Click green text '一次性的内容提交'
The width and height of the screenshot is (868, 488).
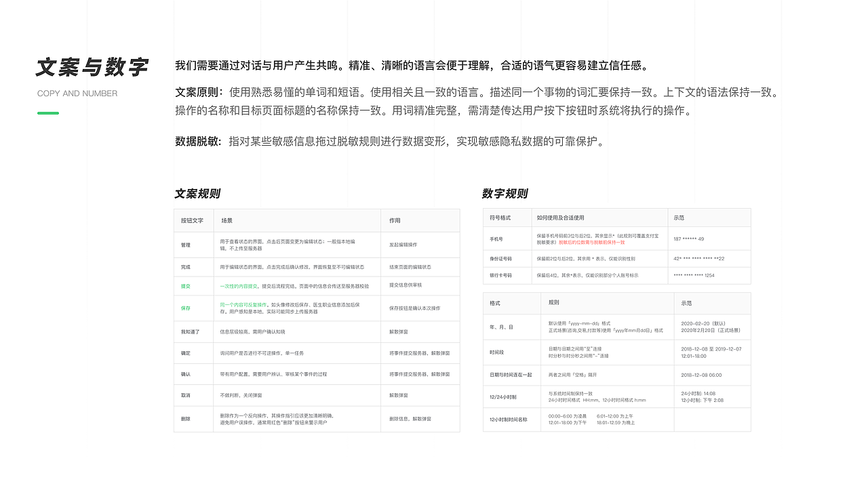click(239, 286)
